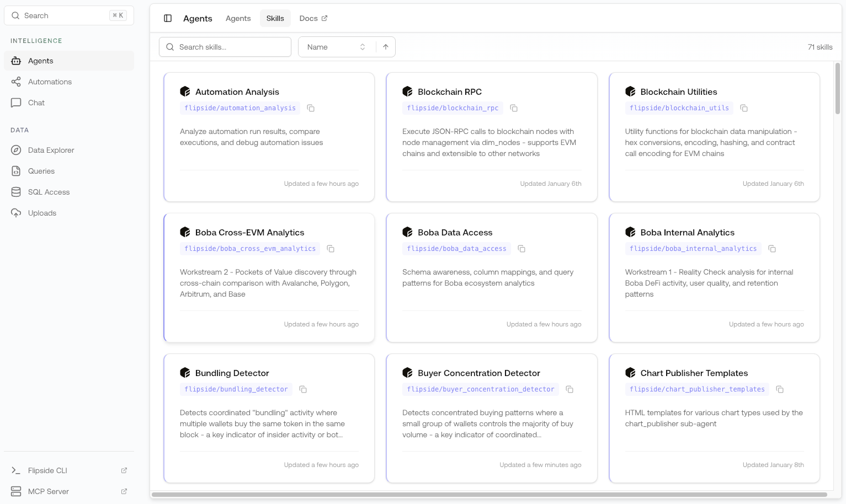Screen dimensions: 846x504
Task: Open Uploads in the sidebar
Action: [69, 213]
